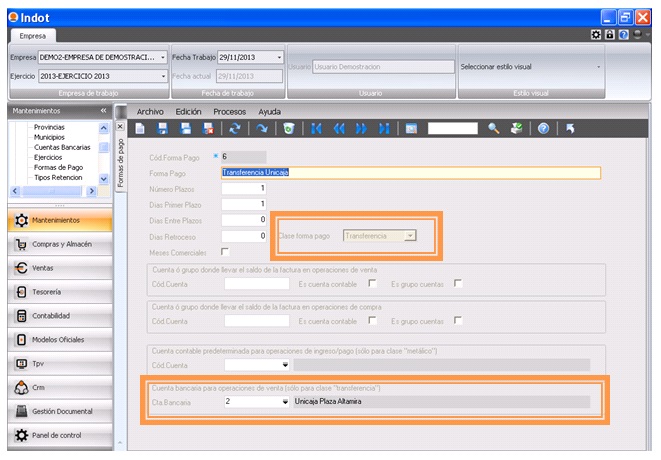Select Cuentas Bancarias in the tree
The width and height of the screenshot is (661, 460).
(x=64, y=147)
